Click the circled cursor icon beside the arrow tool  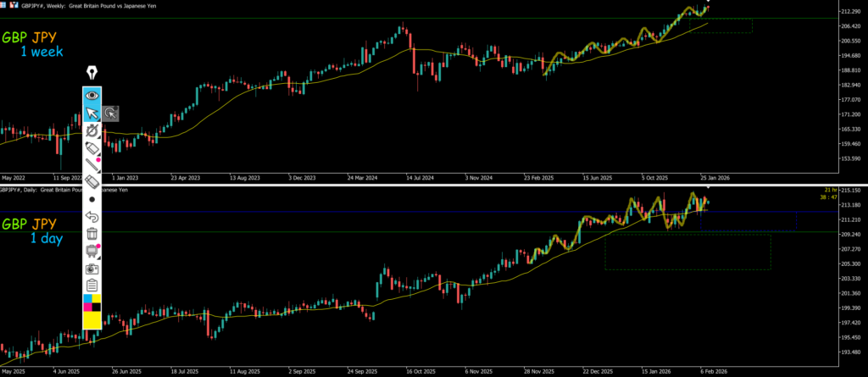(x=111, y=113)
